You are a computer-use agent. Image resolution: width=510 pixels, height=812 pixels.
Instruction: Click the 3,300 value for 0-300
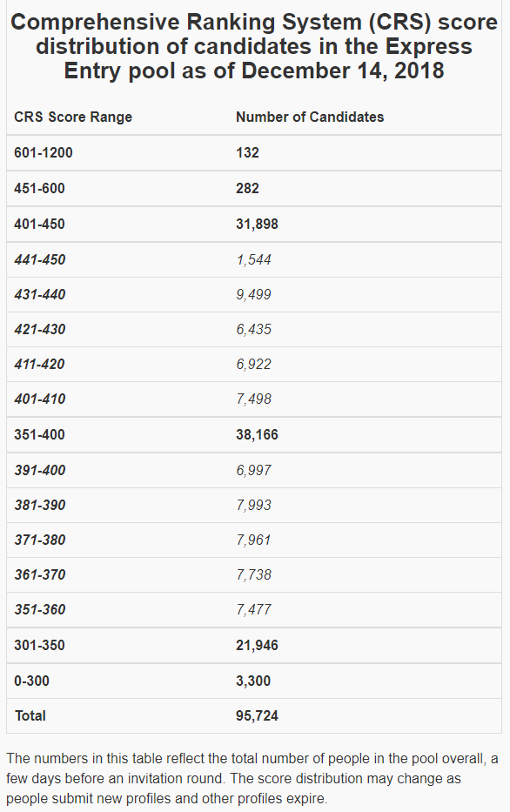[x=253, y=681]
